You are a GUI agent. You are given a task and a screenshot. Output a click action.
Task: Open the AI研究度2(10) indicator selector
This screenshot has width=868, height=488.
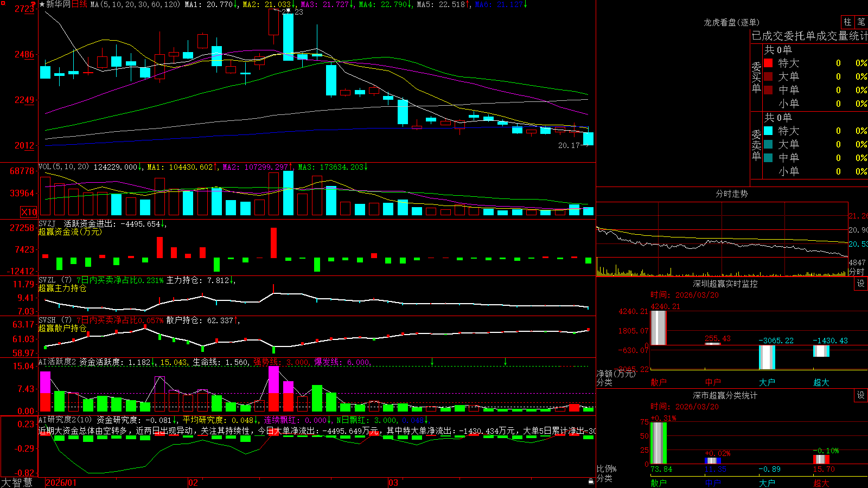click(x=65, y=420)
